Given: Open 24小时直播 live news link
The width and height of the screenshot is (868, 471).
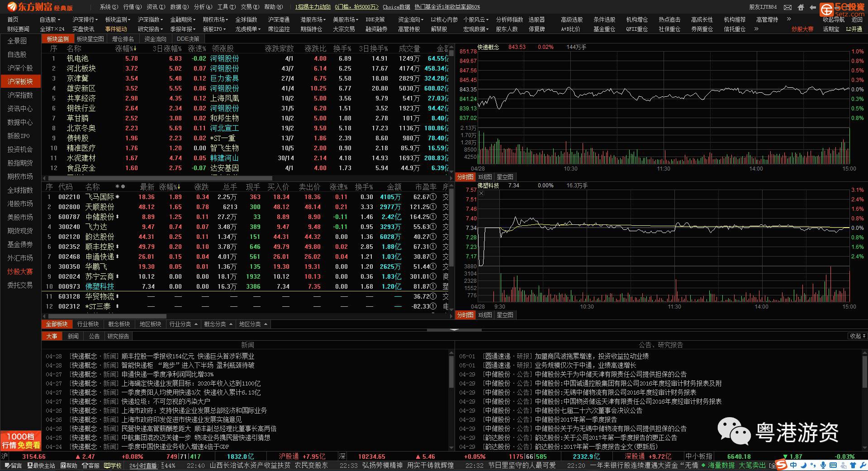Looking at the screenshot, I should [x=143, y=466].
